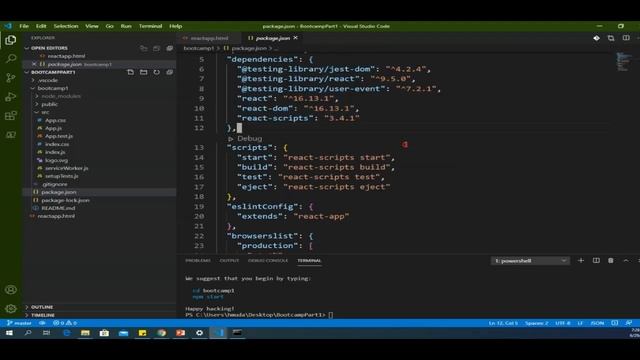Open the File menu

pyautogui.click(x=24, y=26)
